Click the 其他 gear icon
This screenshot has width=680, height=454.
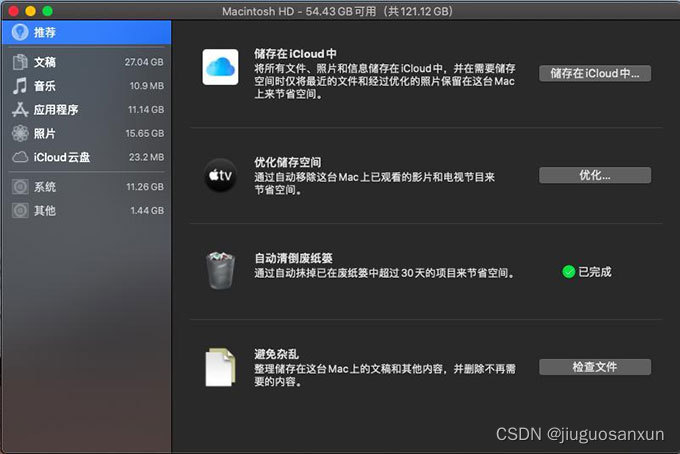coord(20,211)
